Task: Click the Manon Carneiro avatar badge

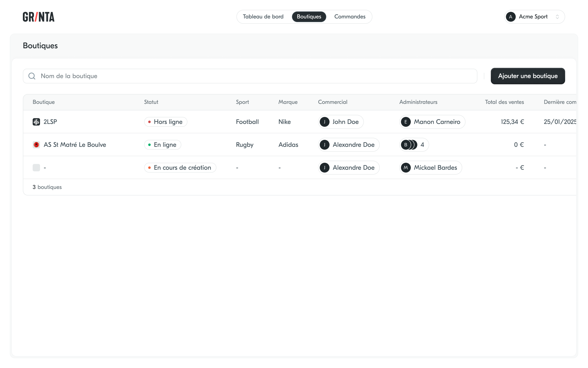Action: (x=406, y=122)
